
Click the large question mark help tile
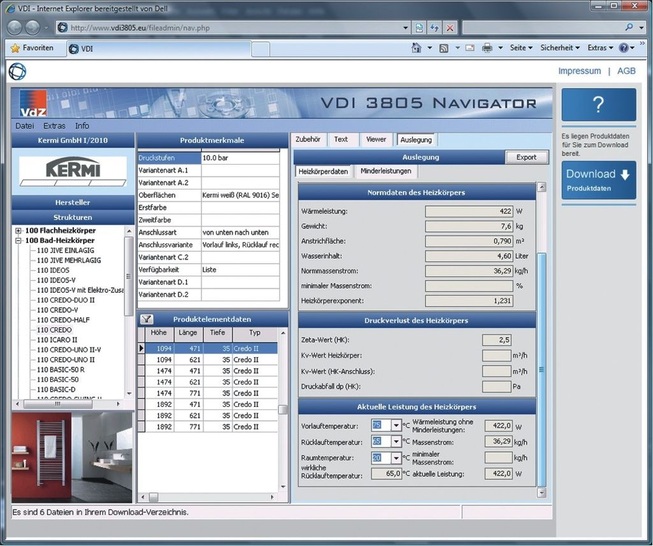(x=598, y=105)
